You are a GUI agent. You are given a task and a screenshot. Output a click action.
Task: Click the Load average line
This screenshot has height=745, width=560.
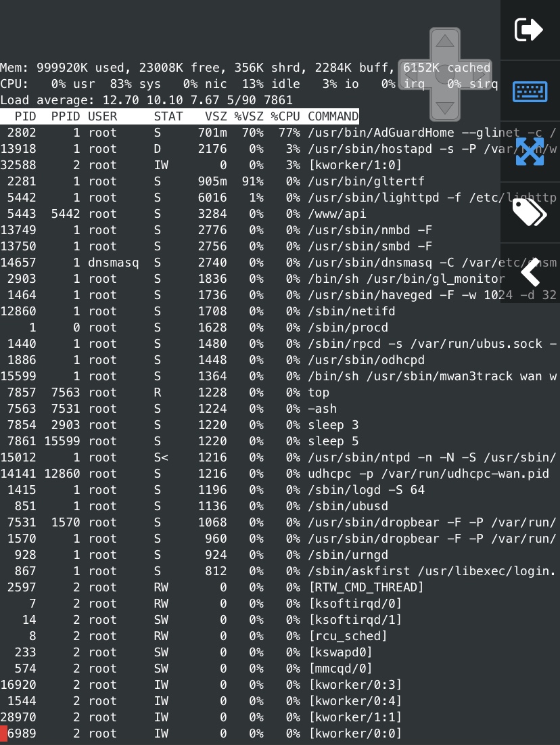point(146,100)
